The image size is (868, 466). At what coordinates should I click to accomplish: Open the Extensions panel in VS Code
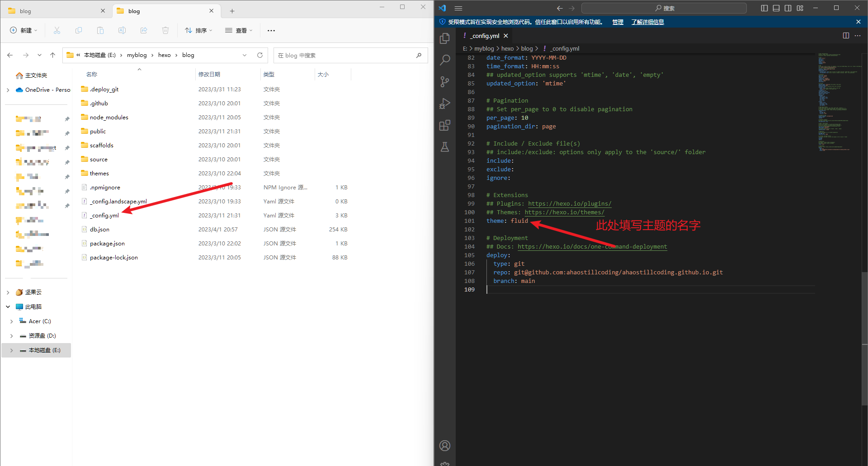[445, 125]
